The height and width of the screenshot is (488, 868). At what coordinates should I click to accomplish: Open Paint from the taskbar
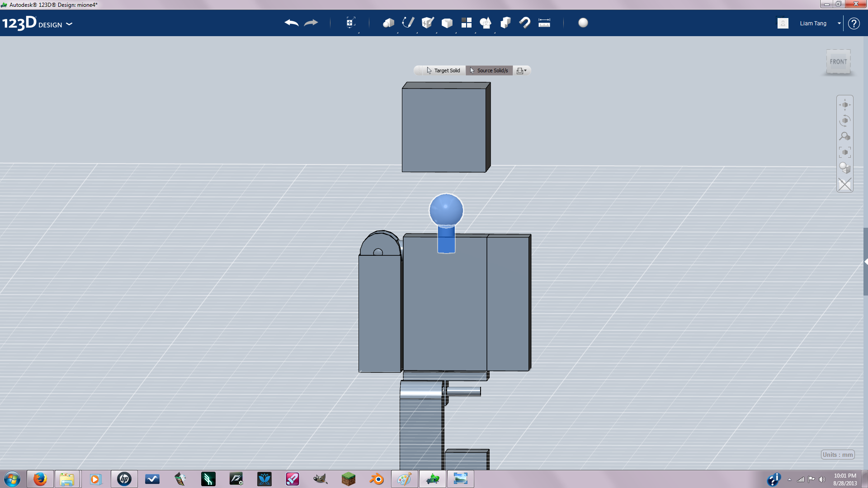(x=404, y=479)
